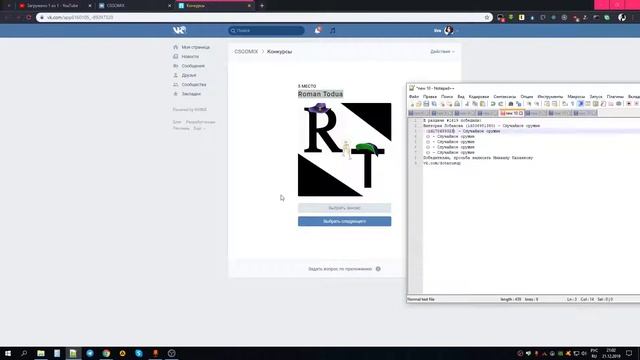Click the RT winner avatar image

click(x=344, y=149)
